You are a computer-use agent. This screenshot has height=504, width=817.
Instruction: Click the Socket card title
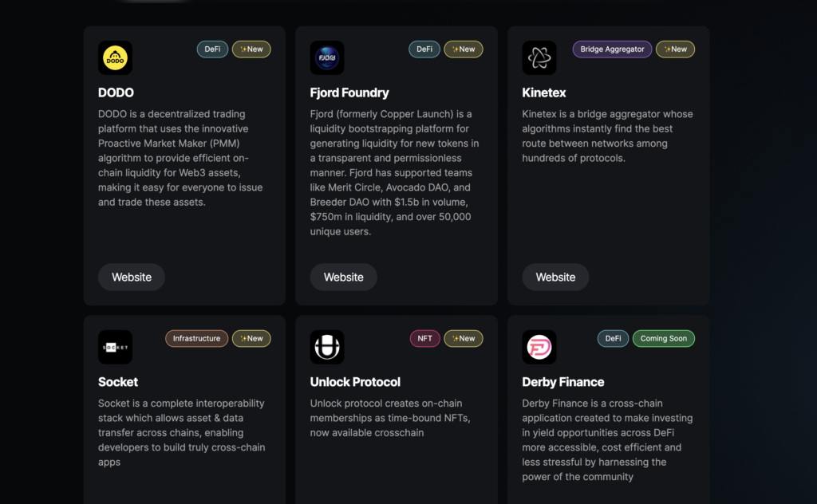[118, 382]
